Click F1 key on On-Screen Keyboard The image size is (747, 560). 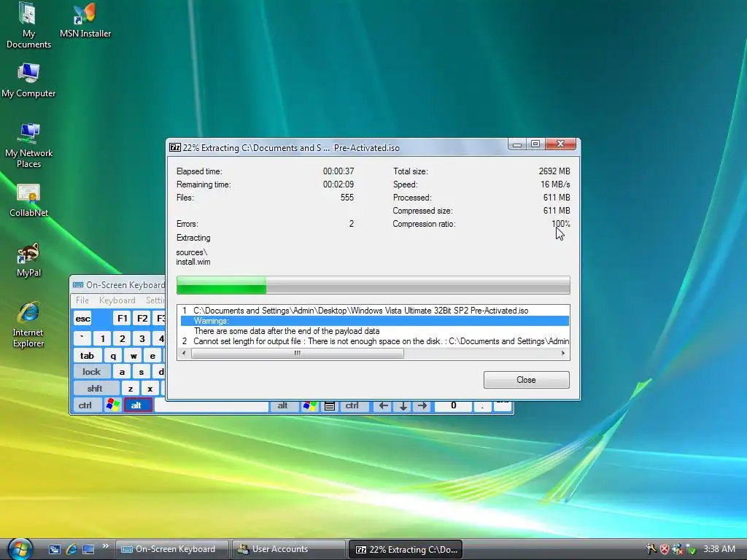122,318
